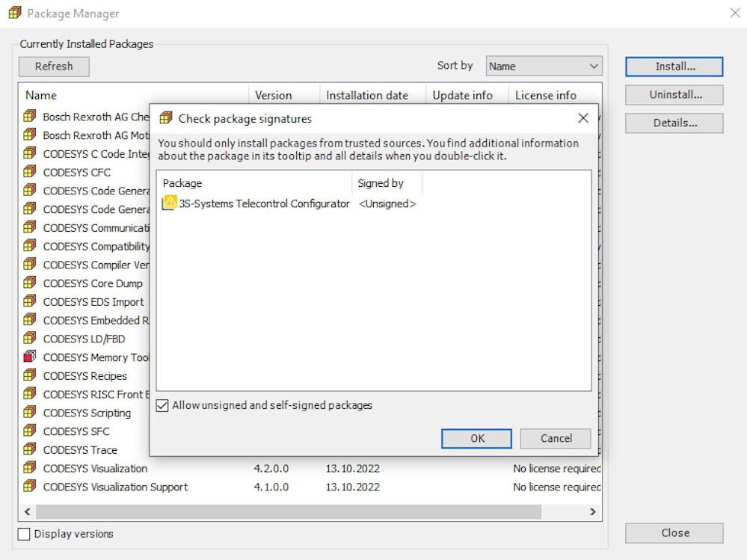This screenshot has height=560, width=747.
Task: Click the Uninstall... button
Action: coord(674,95)
